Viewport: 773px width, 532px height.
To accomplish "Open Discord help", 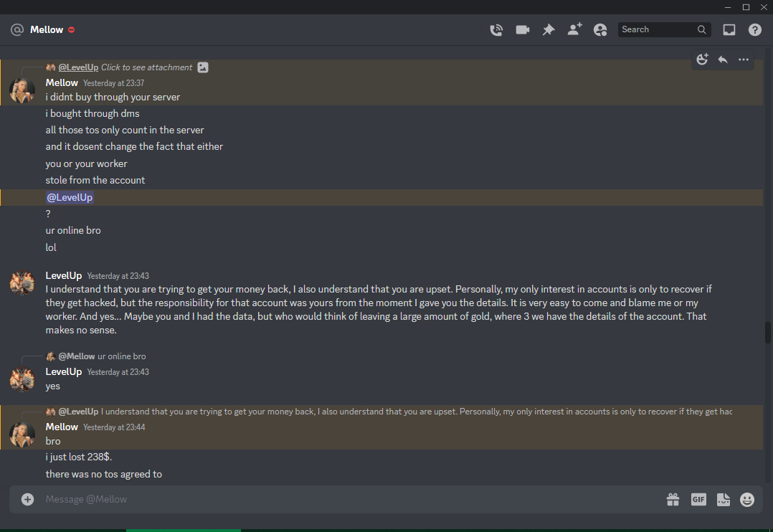I will click(x=755, y=30).
